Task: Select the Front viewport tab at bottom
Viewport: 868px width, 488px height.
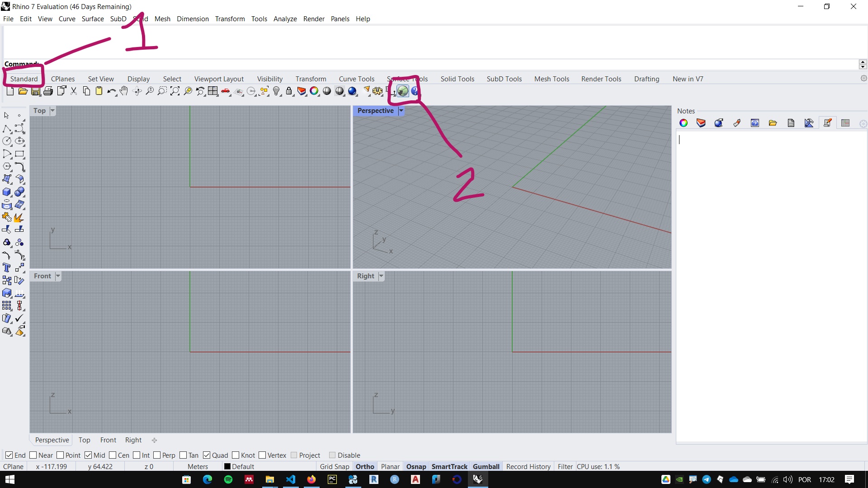Action: (108, 440)
